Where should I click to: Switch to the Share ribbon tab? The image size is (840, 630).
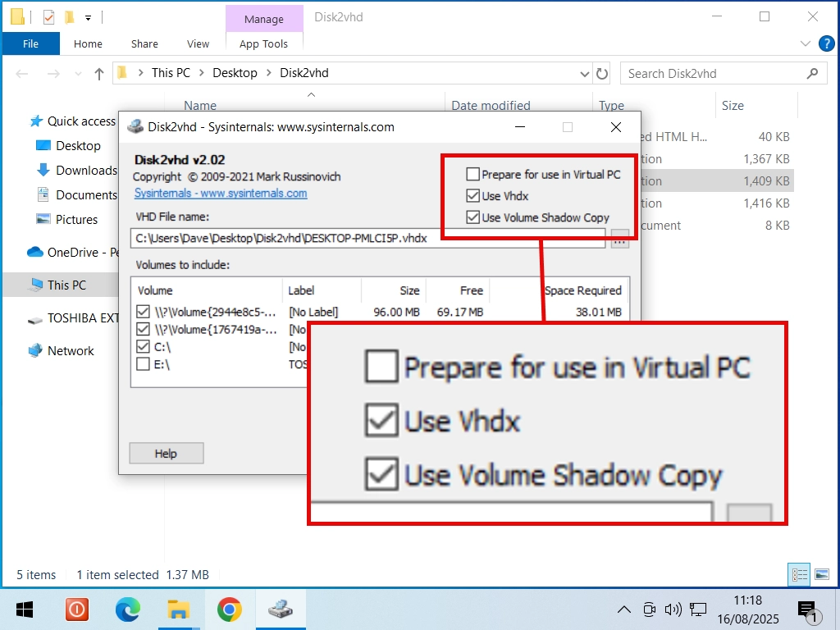(x=144, y=44)
